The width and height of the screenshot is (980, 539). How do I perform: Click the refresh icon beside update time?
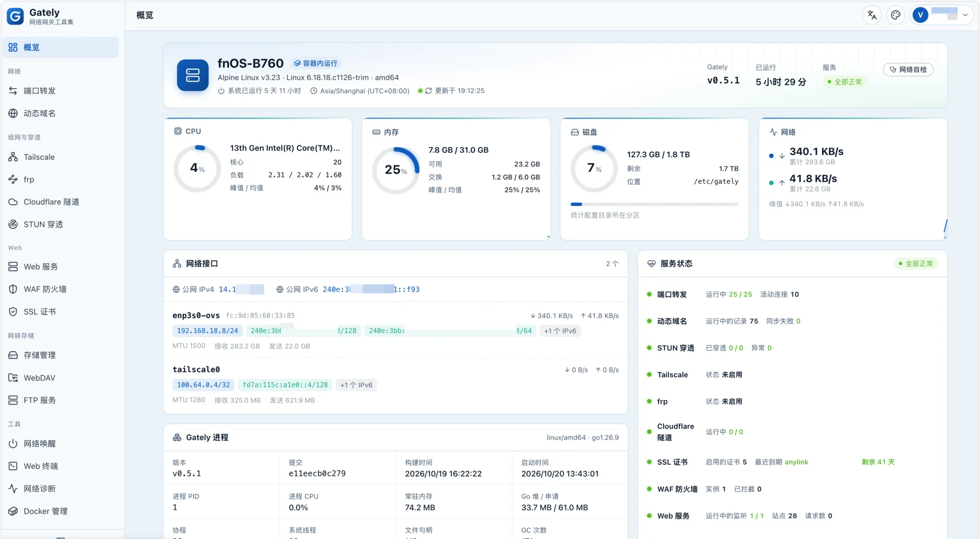pyautogui.click(x=428, y=91)
